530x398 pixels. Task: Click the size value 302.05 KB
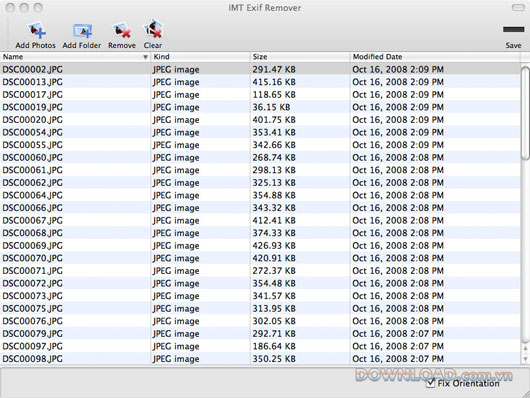pyautogui.click(x=274, y=321)
